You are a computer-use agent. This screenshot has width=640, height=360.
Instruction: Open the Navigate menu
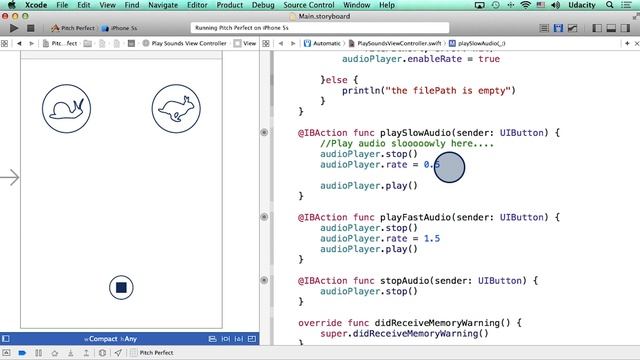point(163,5)
